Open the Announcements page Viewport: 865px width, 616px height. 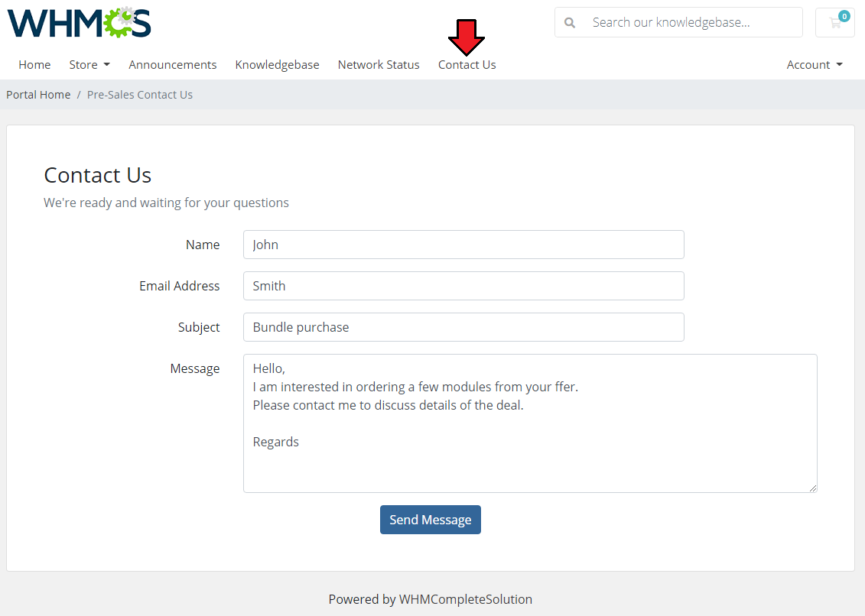pyautogui.click(x=173, y=64)
